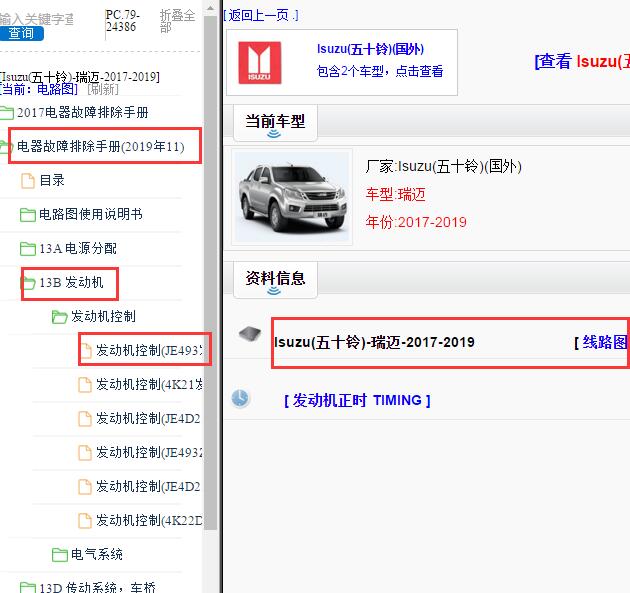
Task: Click page icon beside 发动机控制(4K22D
Action: pyautogui.click(x=84, y=521)
